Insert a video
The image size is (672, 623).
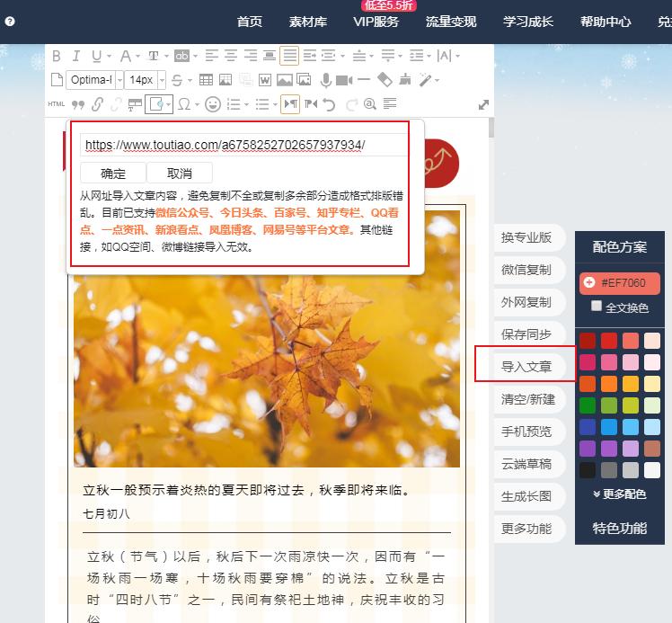[344, 80]
